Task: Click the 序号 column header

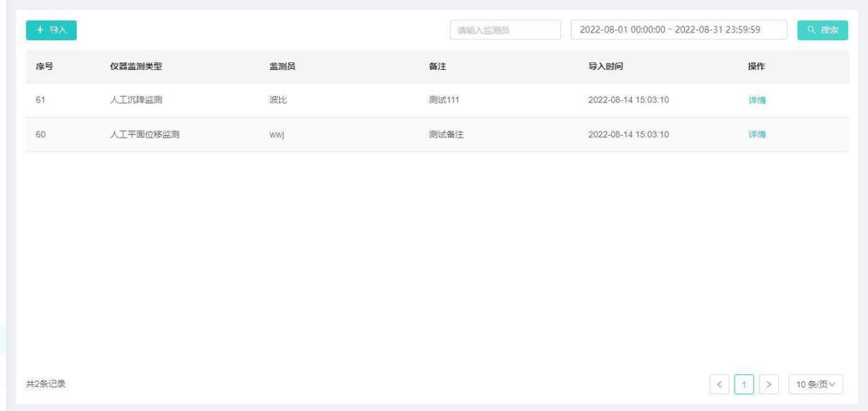Action: (x=45, y=66)
